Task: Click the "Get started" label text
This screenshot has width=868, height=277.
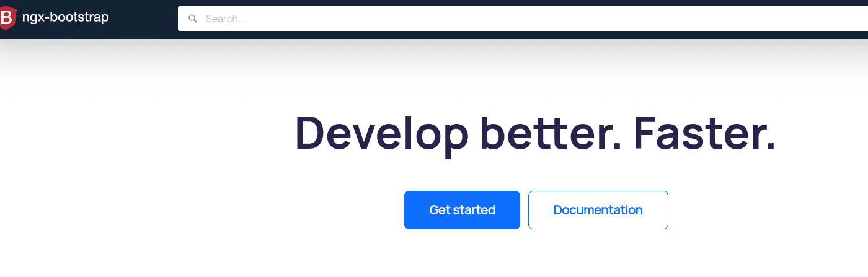Action: [462, 210]
